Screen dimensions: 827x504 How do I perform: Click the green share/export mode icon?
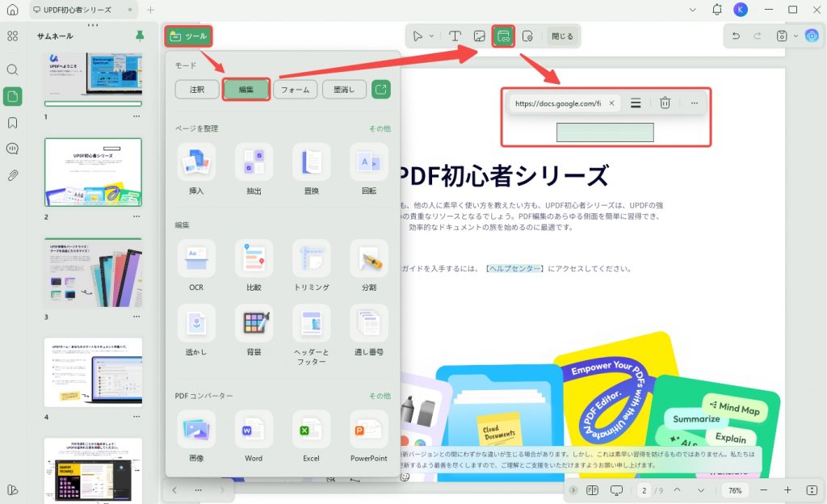click(381, 90)
